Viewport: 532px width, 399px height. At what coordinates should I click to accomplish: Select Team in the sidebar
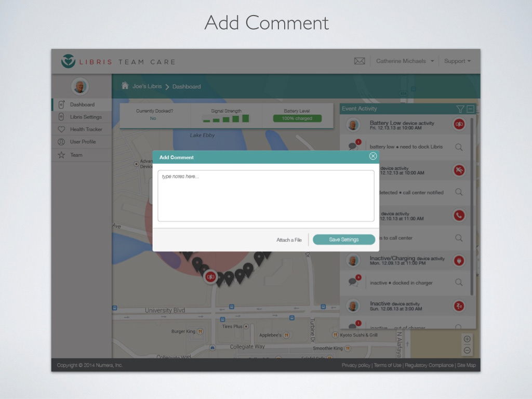[82, 155]
